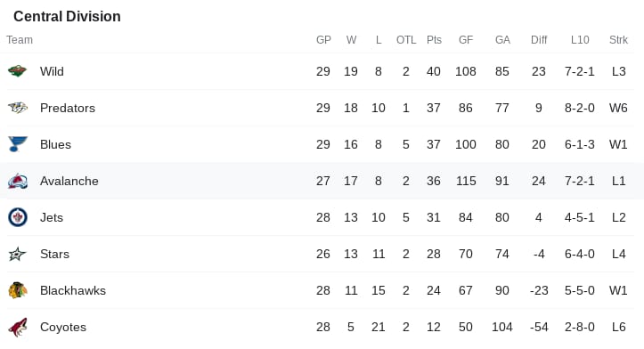Sort by the Diff column header
This screenshot has width=644, height=349.
point(539,40)
